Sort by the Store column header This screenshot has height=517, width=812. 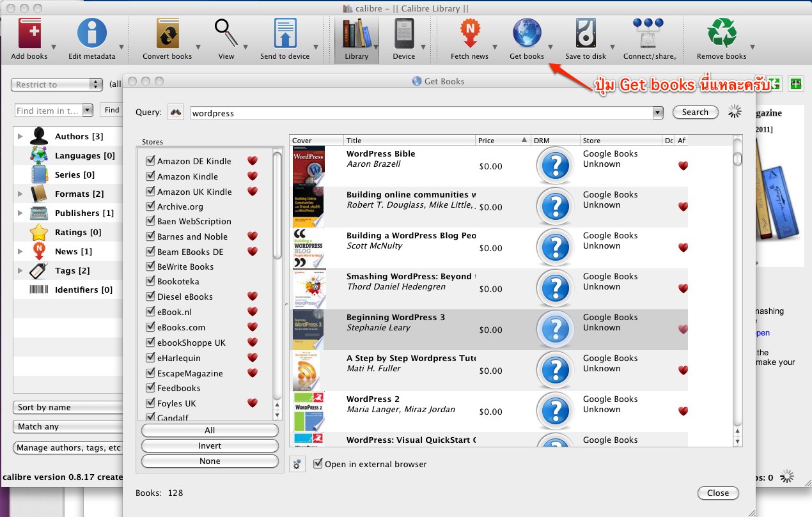click(621, 141)
